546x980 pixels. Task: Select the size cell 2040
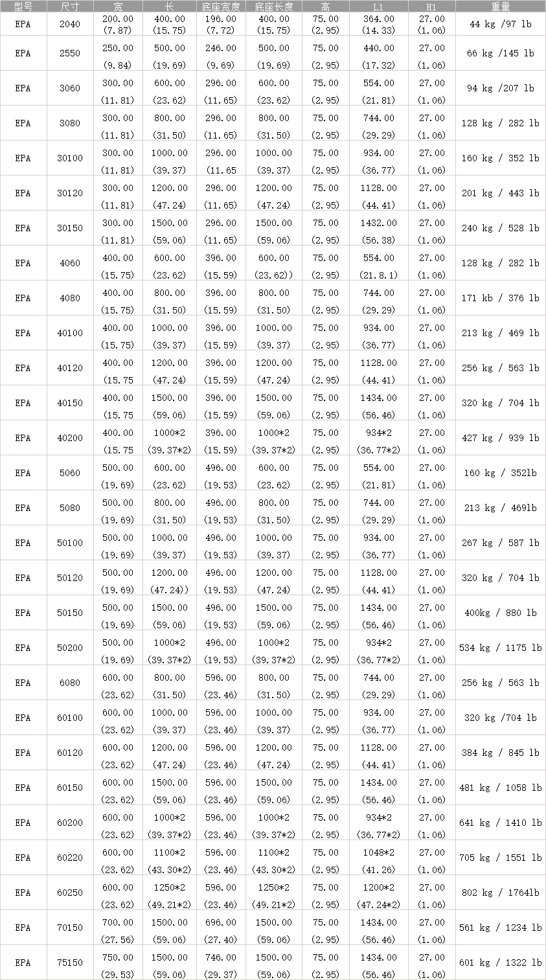click(x=69, y=25)
